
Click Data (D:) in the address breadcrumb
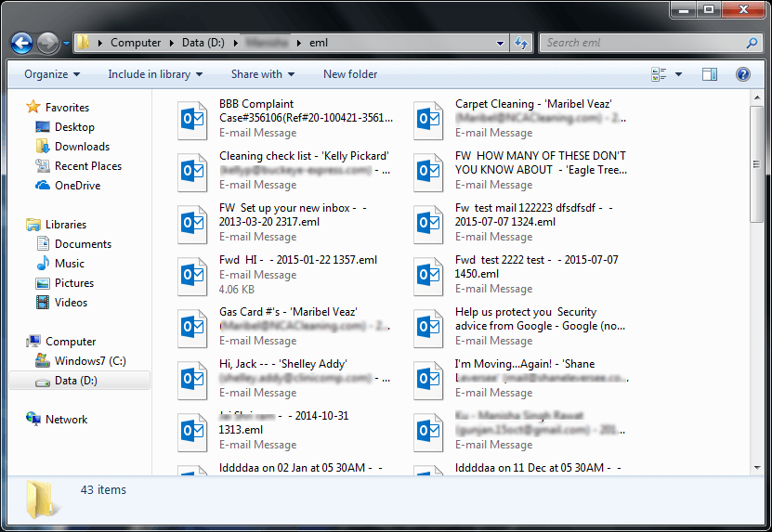203,43
